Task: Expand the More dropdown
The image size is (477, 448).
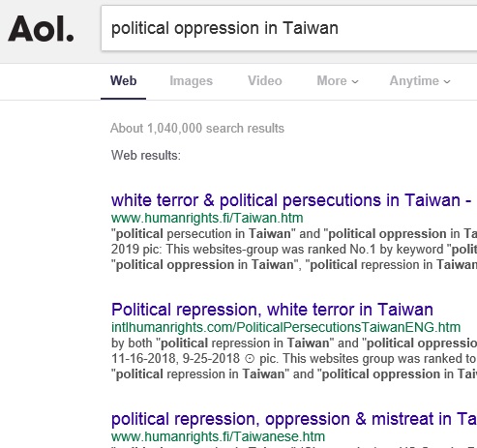Action: [x=338, y=80]
